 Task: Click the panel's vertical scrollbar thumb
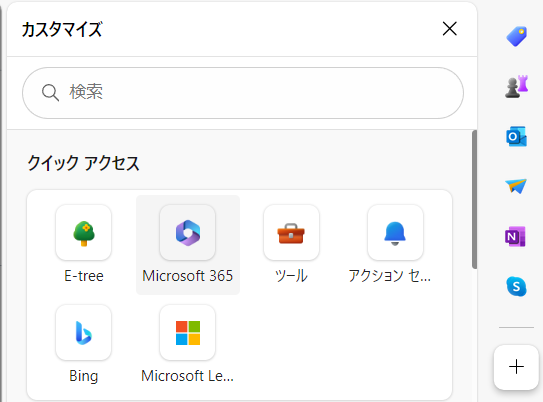[x=474, y=199]
